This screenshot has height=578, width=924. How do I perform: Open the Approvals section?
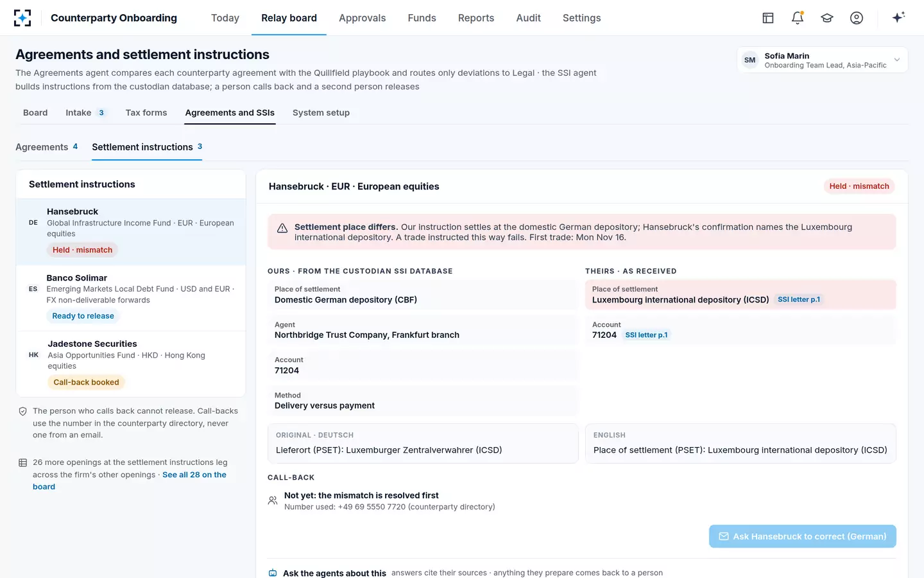click(363, 18)
